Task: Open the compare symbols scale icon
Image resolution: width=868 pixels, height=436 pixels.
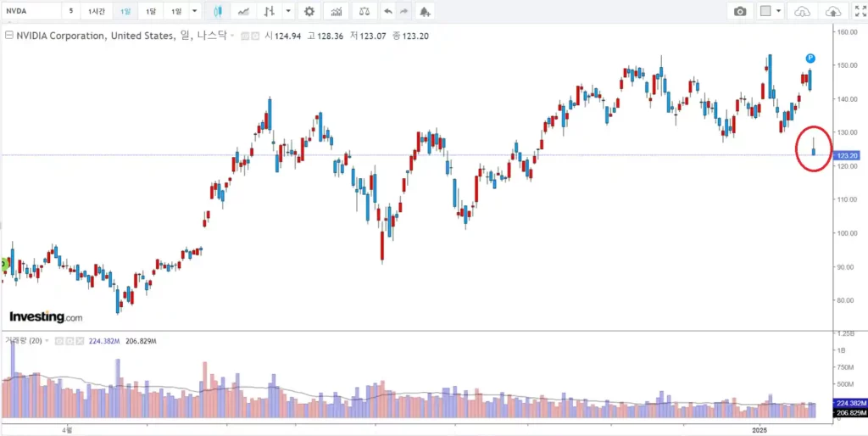Action: pos(364,11)
